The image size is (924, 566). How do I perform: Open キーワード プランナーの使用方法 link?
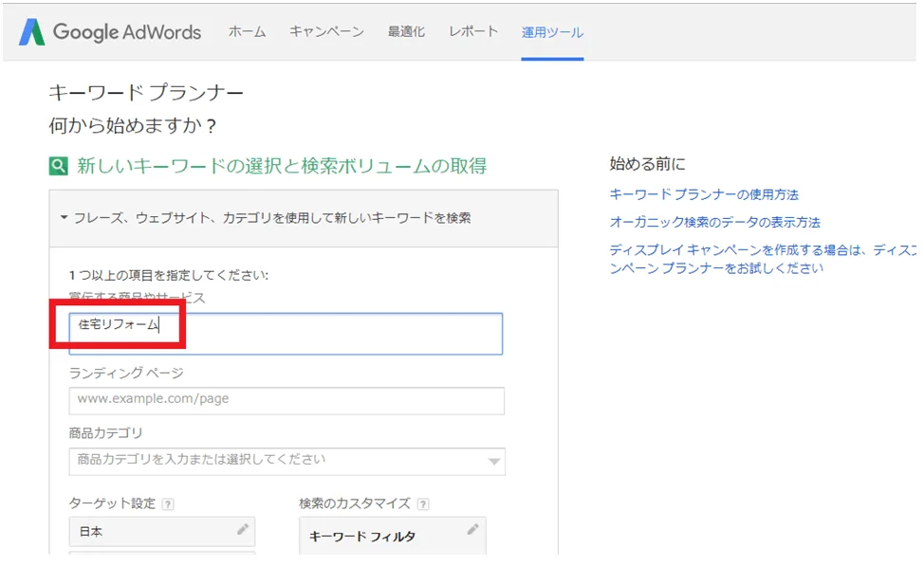(x=704, y=194)
